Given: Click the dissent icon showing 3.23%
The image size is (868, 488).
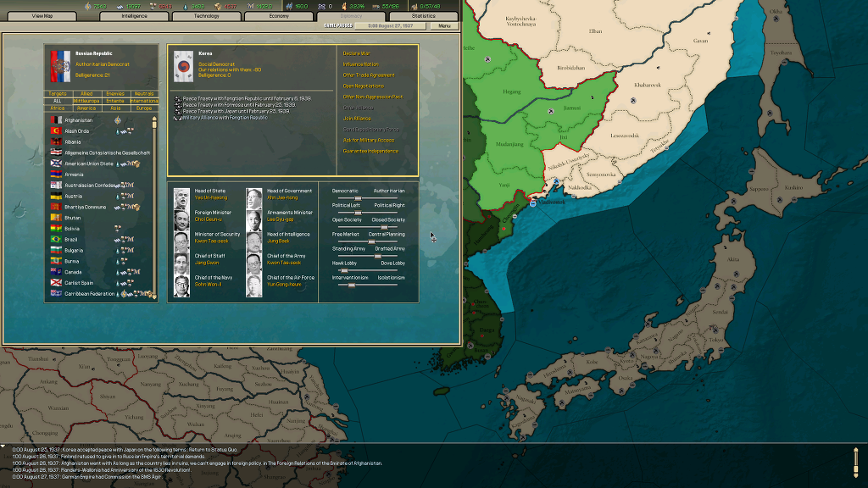Looking at the screenshot, I should pyautogui.click(x=344, y=7).
